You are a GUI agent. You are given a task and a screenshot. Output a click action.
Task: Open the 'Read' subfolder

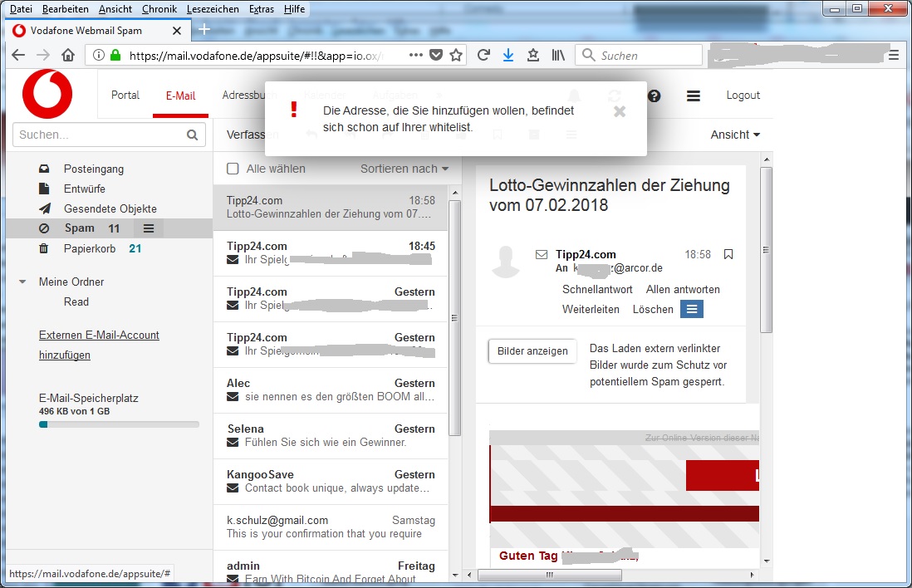point(76,301)
